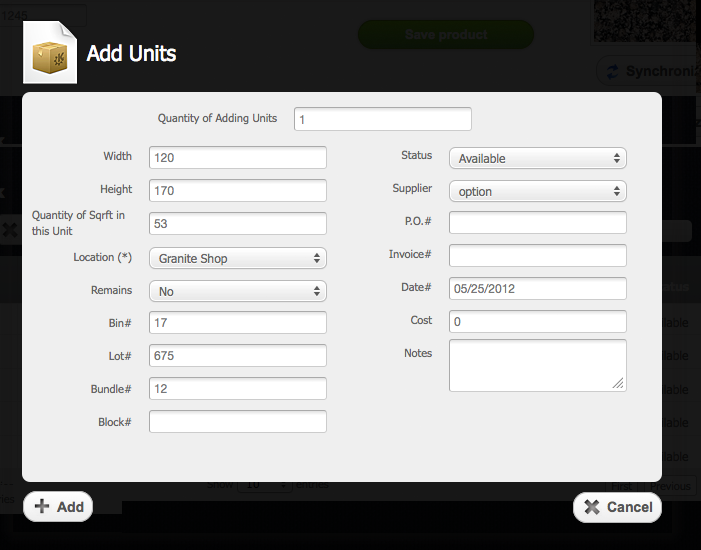Select the Bin# input field

[238, 322]
